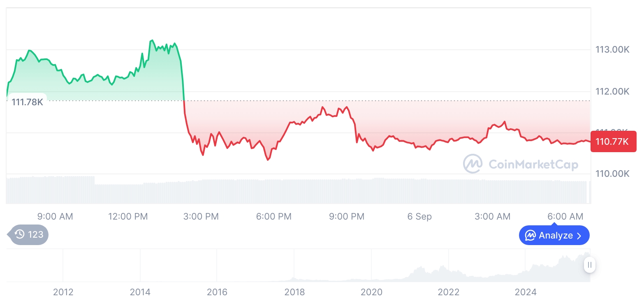Click the 3:00 PM time axis label

(x=201, y=216)
